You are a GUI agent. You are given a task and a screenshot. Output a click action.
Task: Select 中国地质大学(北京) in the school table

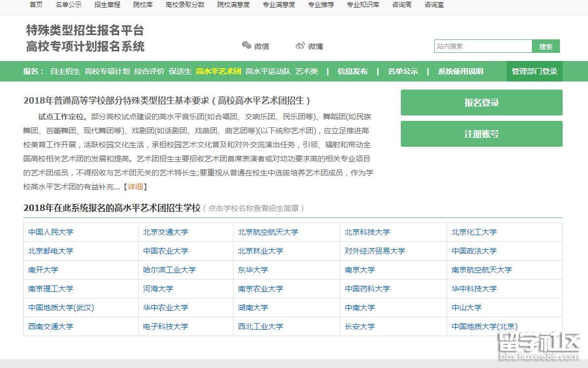tap(484, 326)
